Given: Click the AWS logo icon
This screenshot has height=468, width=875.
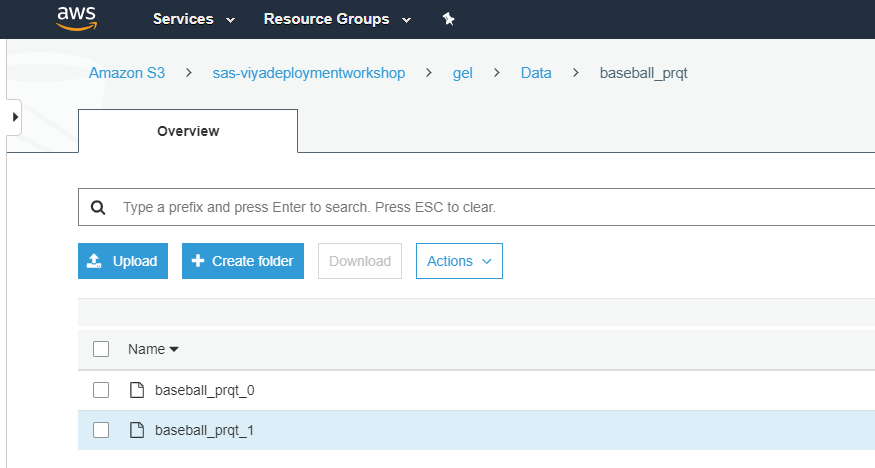Looking at the screenshot, I should click(x=76, y=19).
